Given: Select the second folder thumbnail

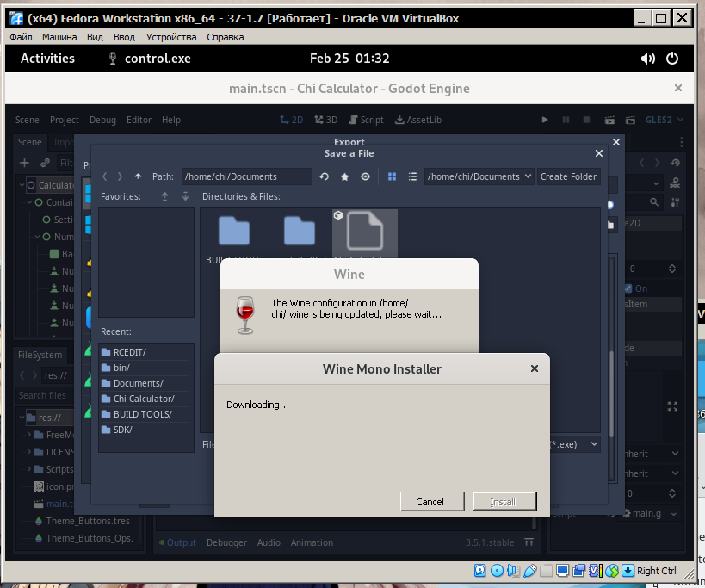Looking at the screenshot, I should pyautogui.click(x=300, y=231).
